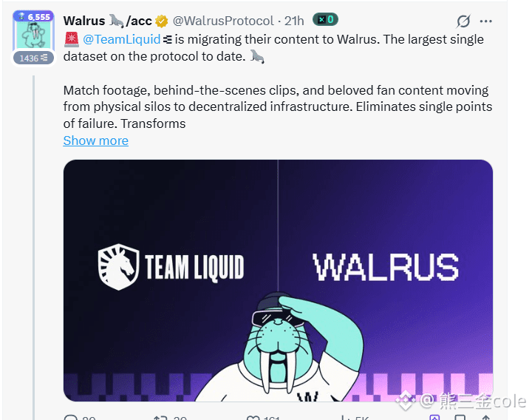Screen dimensions: 532x420
Task: Bookmark this tweet
Action: (x=460, y=417)
